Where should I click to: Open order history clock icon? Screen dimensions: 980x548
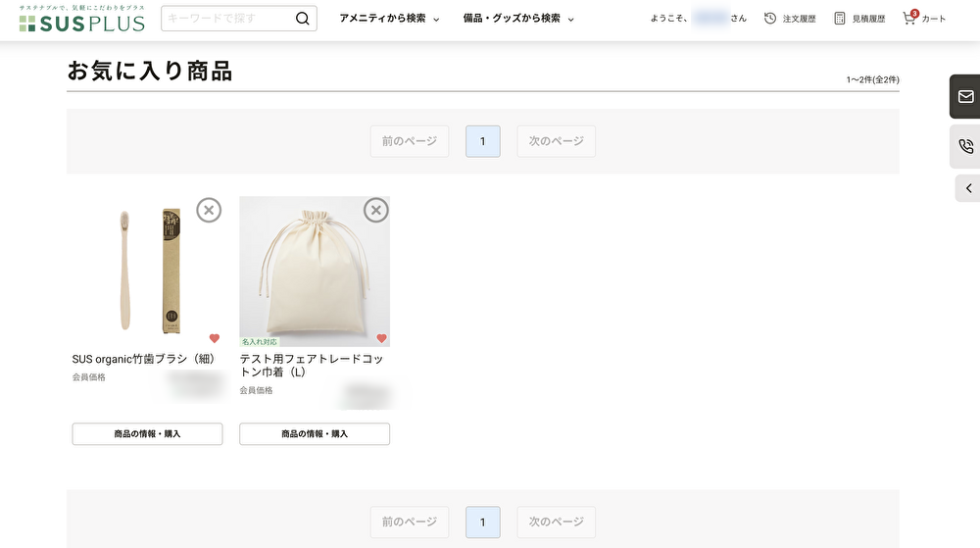770,19
